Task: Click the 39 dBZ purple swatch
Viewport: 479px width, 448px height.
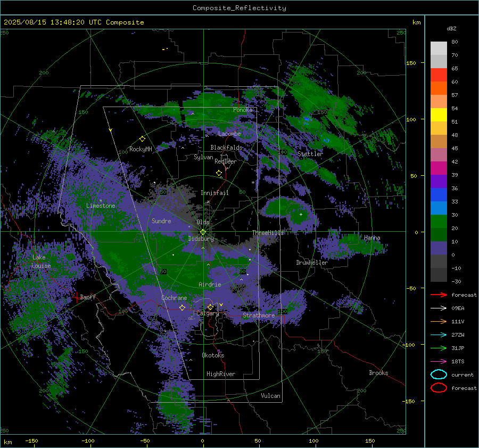Action: (439, 181)
